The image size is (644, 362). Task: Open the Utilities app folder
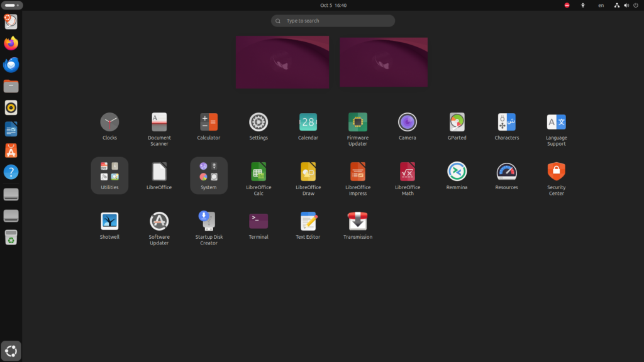tap(109, 176)
